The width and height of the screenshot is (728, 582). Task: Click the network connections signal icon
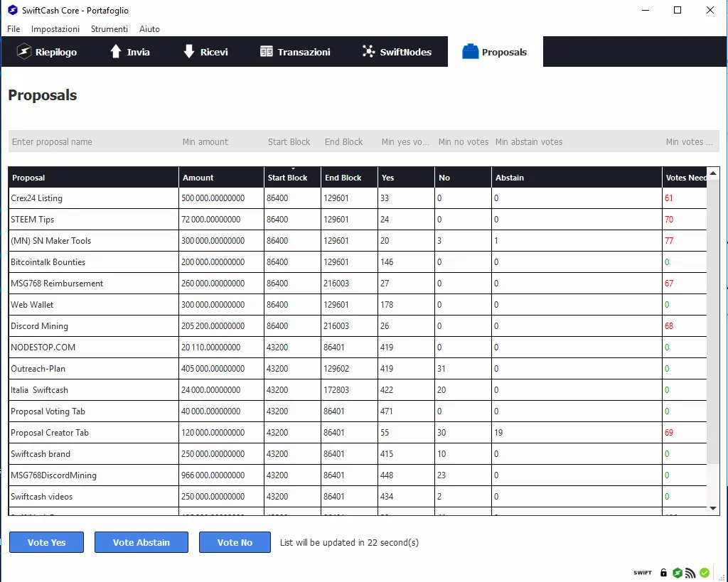point(690,573)
